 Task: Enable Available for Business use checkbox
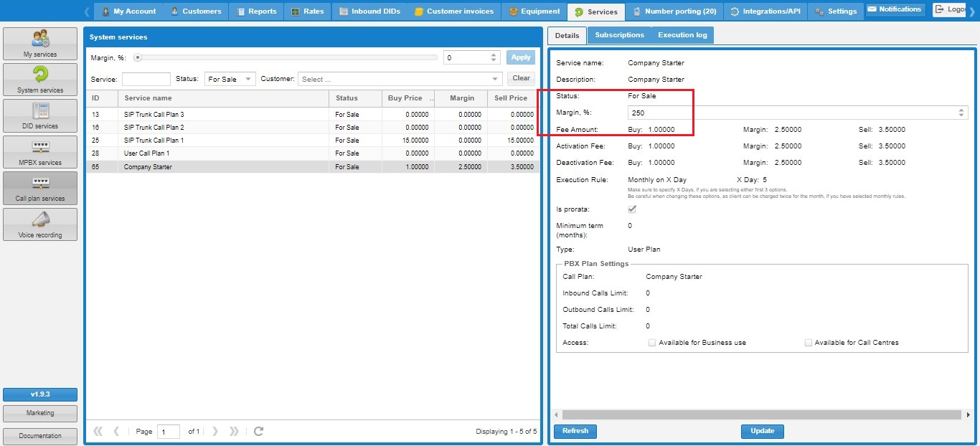pyautogui.click(x=652, y=343)
